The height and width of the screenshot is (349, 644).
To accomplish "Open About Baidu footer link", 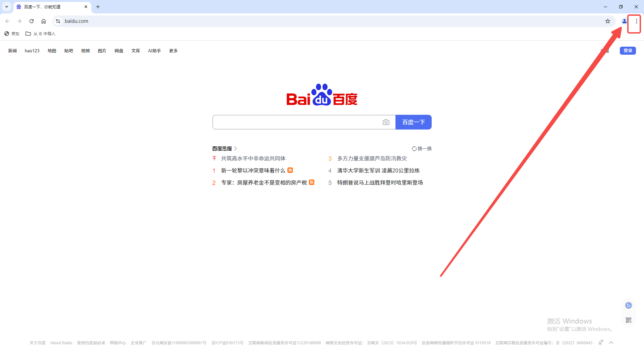I will (61, 343).
